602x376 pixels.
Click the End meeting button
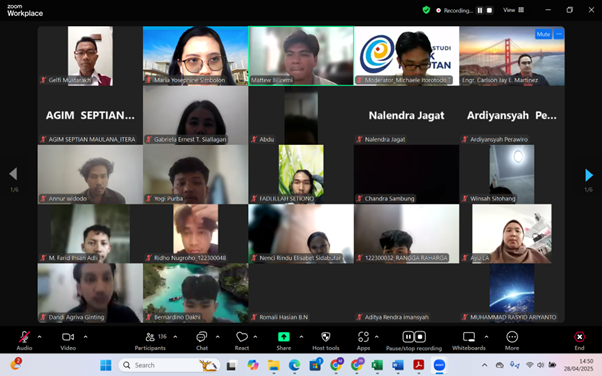point(579,341)
